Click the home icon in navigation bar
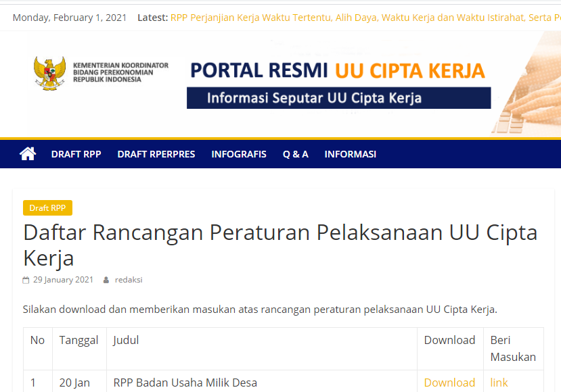Viewport: 561px width, 392px height. coord(28,154)
